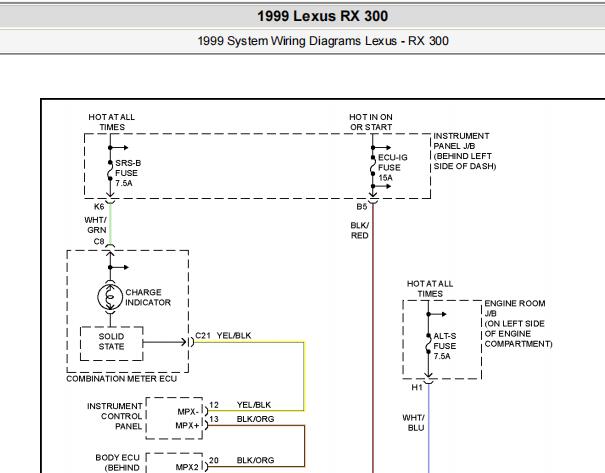Click the SRS-B fuse symbol
605x473 pixels.
coord(110,170)
